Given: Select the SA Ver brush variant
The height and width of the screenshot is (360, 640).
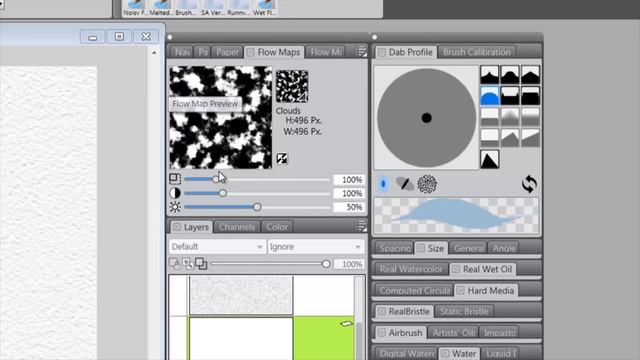Looking at the screenshot, I should pos(212,8).
